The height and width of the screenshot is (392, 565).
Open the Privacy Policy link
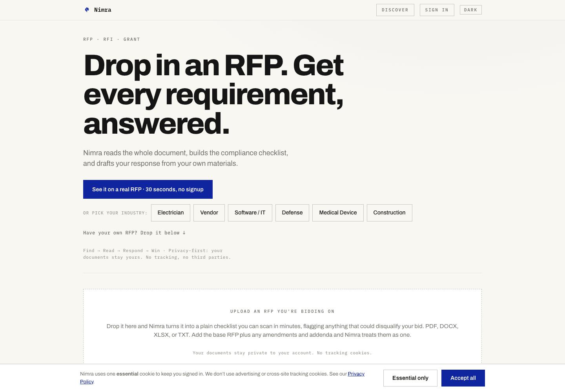(x=356, y=374)
